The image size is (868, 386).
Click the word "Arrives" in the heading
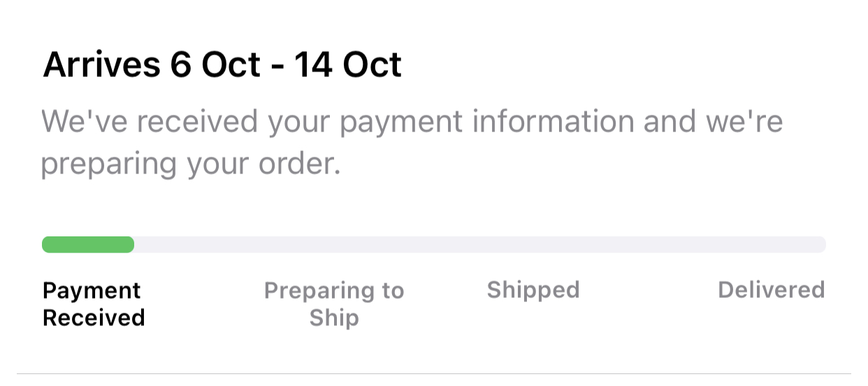click(x=101, y=66)
